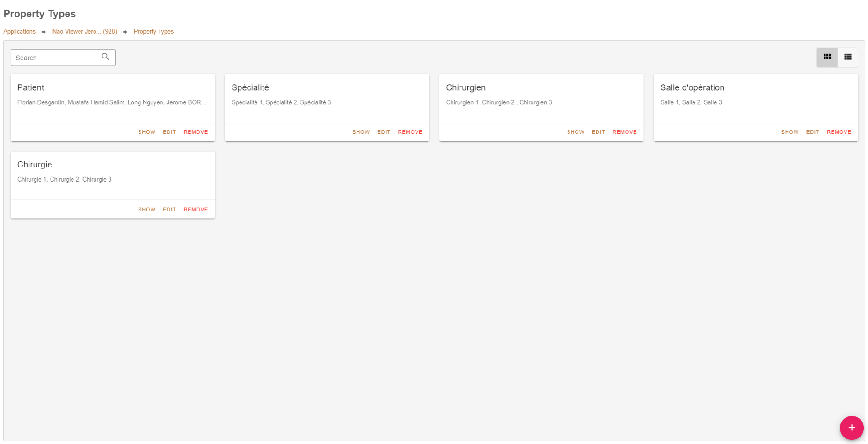868x444 pixels.
Task: Switch to grid view layout
Action: pyautogui.click(x=827, y=57)
